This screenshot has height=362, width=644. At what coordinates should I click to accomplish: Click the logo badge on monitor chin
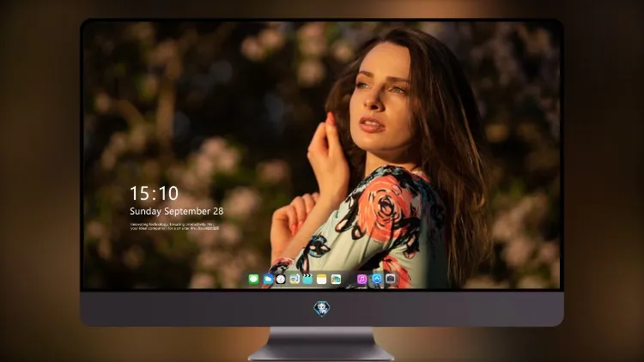point(322,309)
